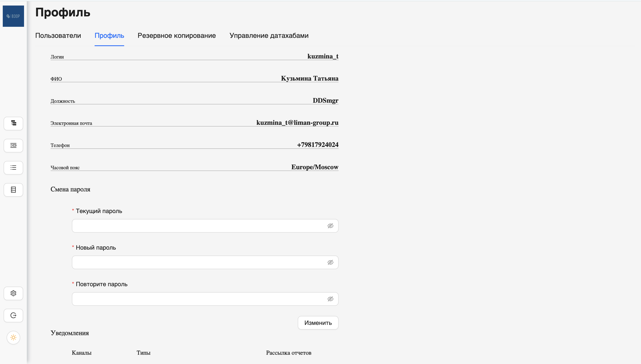This screenshot has width=641, height=364.
Task: Unhide the repeat password field text
Action: tap(330, 299)
